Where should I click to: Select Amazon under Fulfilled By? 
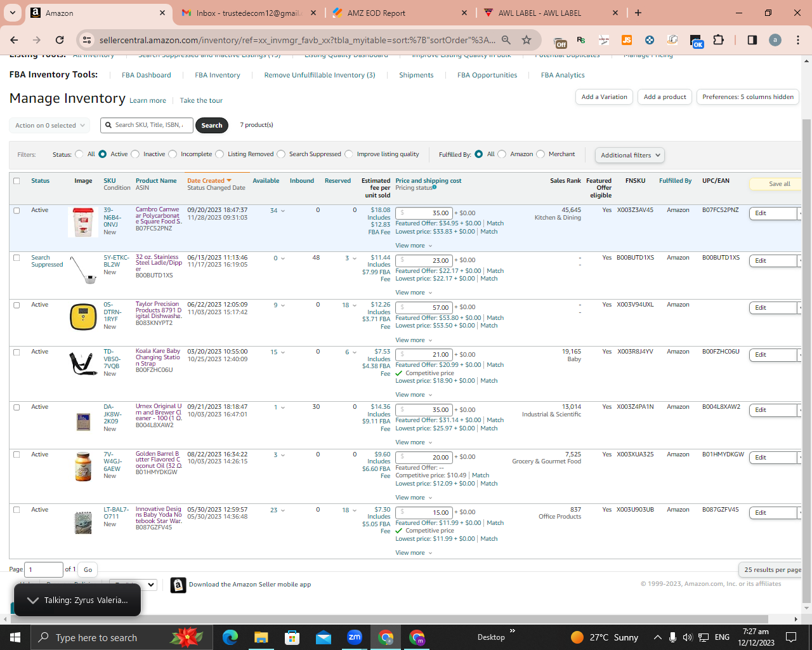click(502, 154)
